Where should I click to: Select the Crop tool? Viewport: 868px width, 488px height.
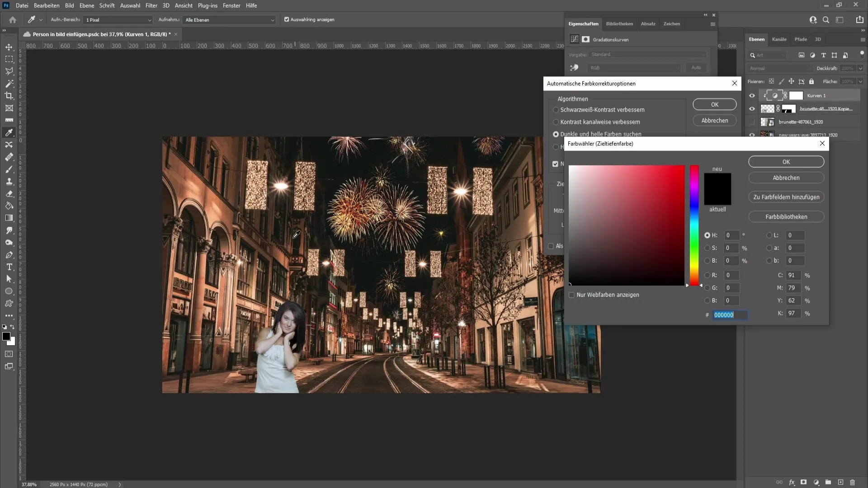(9, 96)
